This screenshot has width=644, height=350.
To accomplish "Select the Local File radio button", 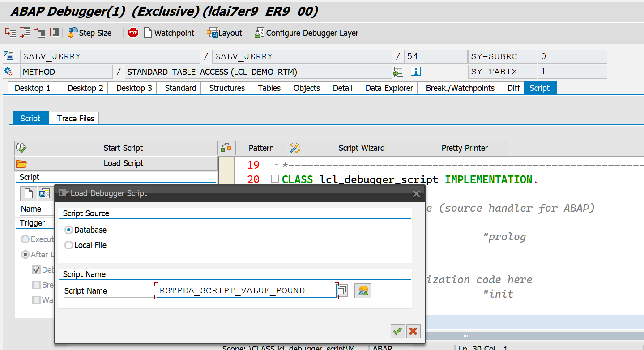I will [x=68, y=245].
